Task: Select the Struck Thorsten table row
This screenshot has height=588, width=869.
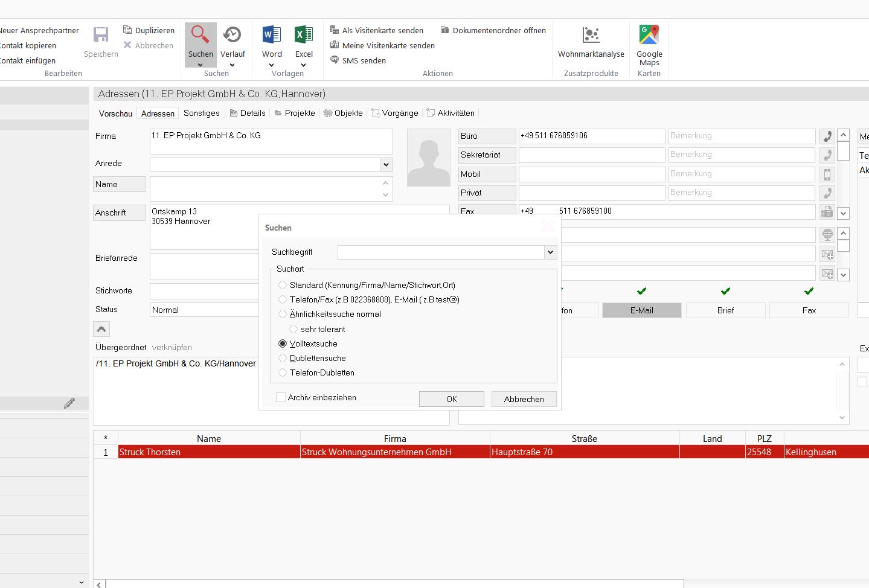Action: [209, 452]
